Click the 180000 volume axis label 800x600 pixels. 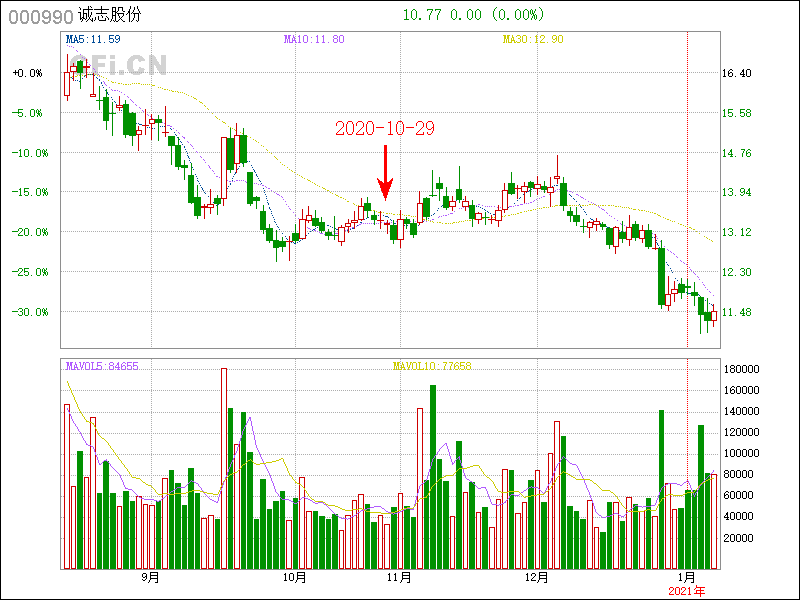[x=743, y=369]
